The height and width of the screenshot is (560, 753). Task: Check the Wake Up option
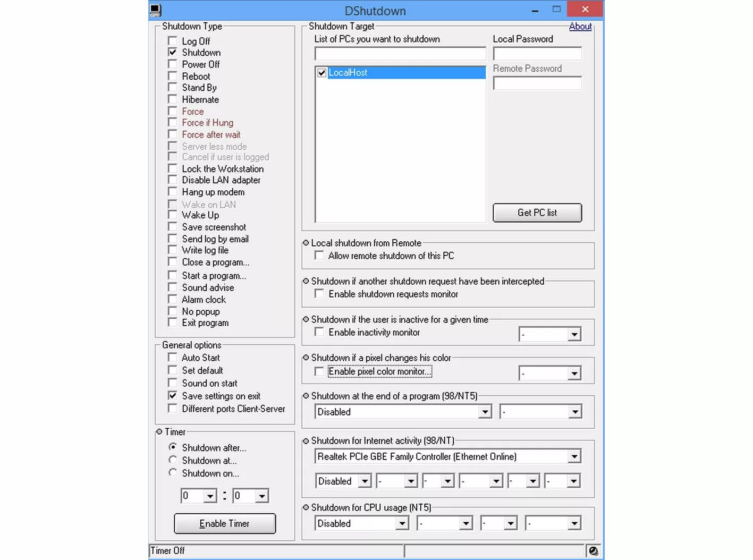(172, 215)
